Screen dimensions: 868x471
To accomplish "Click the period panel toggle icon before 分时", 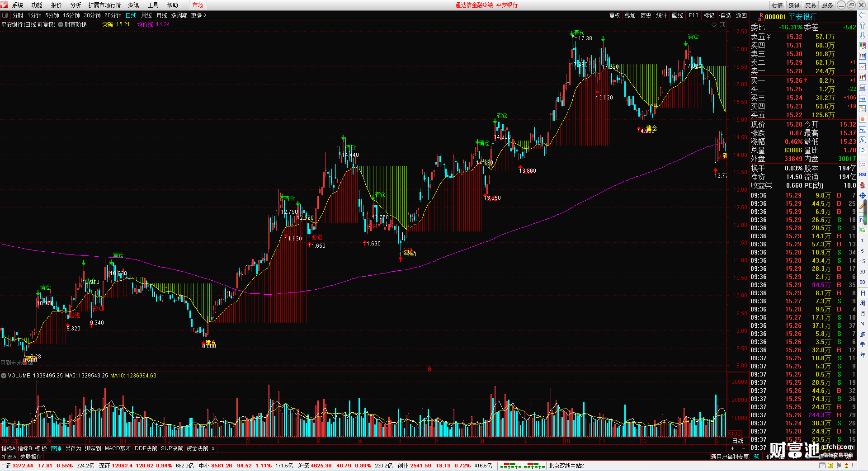I will pos(5,15).
